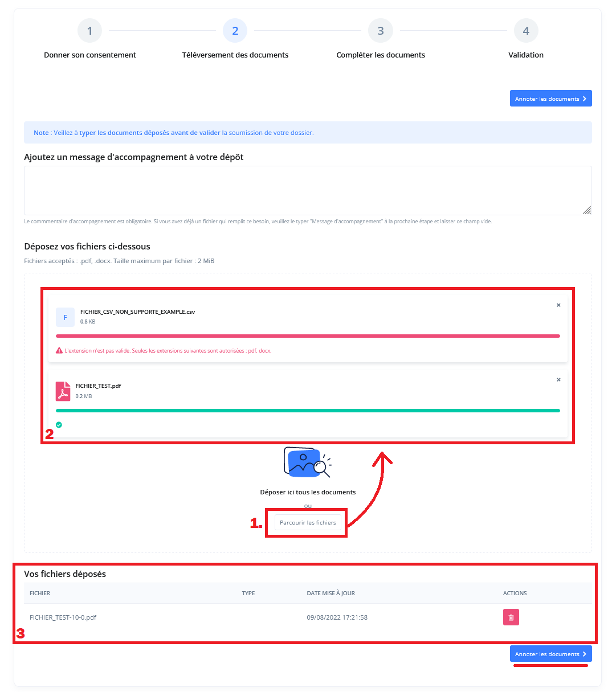
Task: Select step 2 Téléversement des documents
Action: (235, 31)
